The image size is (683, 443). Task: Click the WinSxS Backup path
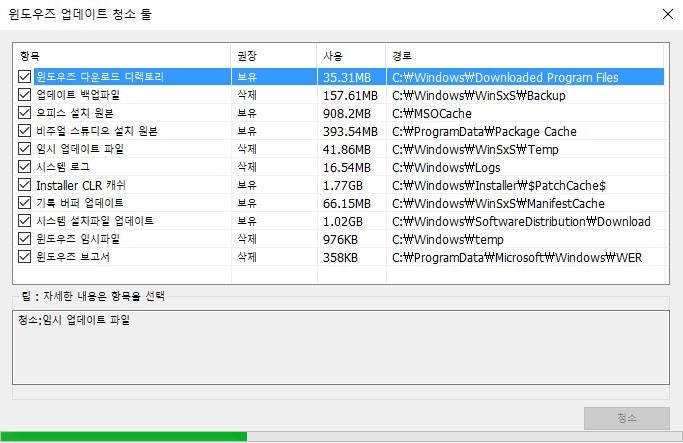pyautogui.click(x=479, y=95)
